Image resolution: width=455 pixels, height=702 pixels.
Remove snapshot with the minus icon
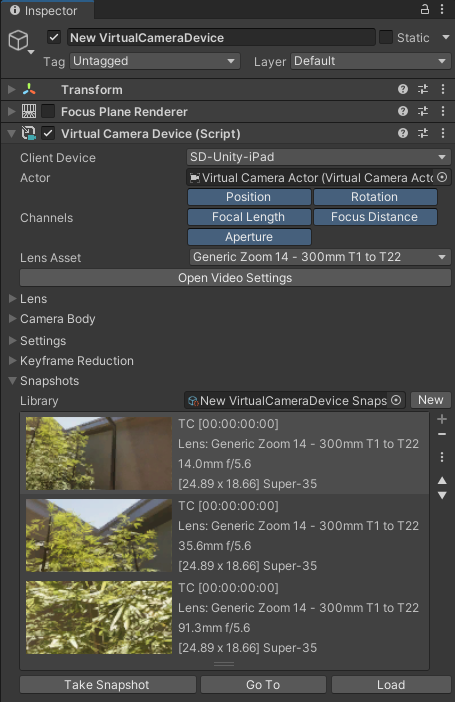[442, 434]
